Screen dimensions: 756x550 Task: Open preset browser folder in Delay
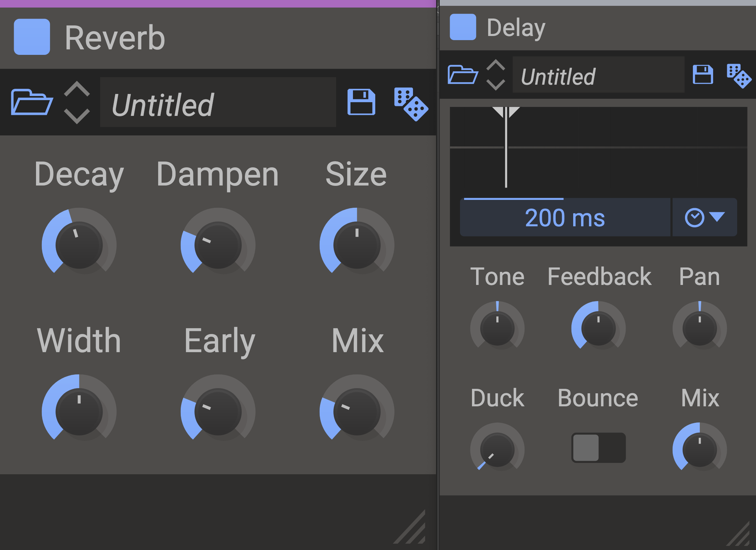click(x=463, y=74)
